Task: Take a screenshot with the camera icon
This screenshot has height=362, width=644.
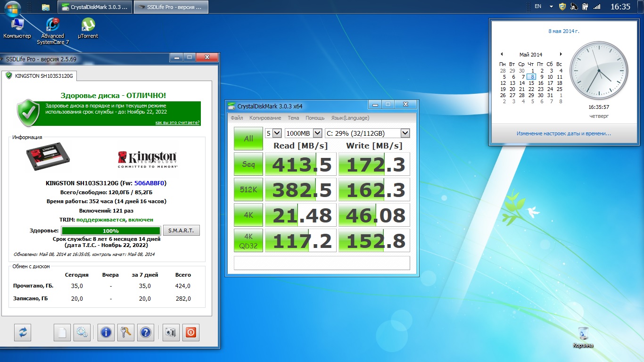Action: coord(170,332)
